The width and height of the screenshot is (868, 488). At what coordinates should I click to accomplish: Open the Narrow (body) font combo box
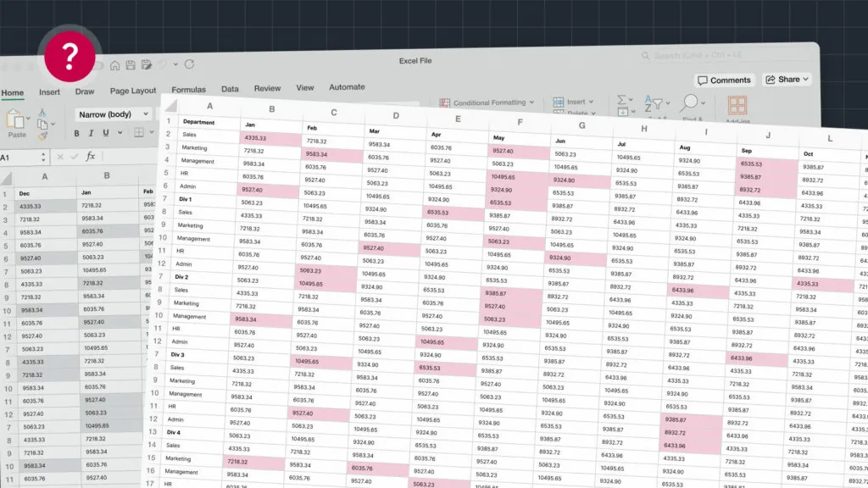pyautogui.click(x=114, y=114)
